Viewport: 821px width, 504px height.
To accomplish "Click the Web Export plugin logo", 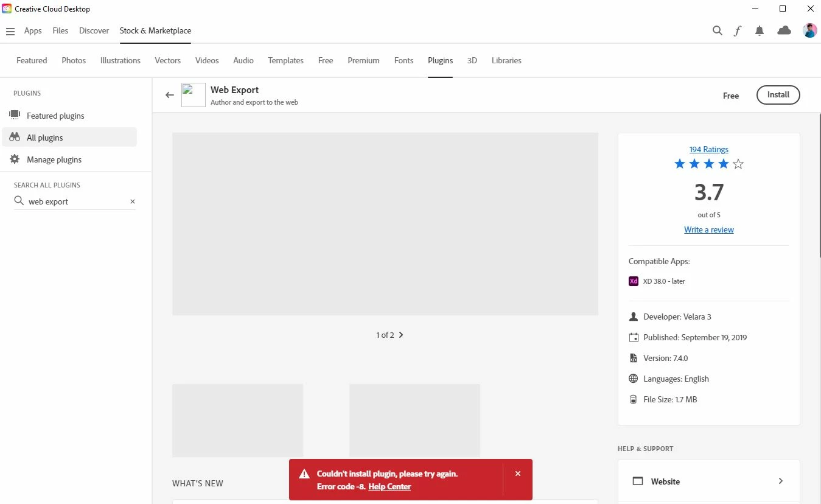I will (x=194, y=95).
